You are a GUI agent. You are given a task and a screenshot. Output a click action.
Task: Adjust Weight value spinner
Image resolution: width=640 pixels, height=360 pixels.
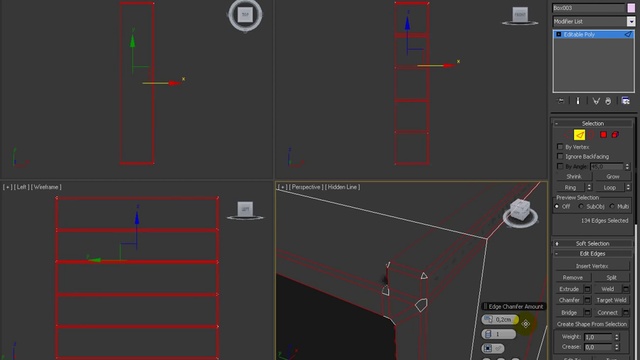point(617,337)
